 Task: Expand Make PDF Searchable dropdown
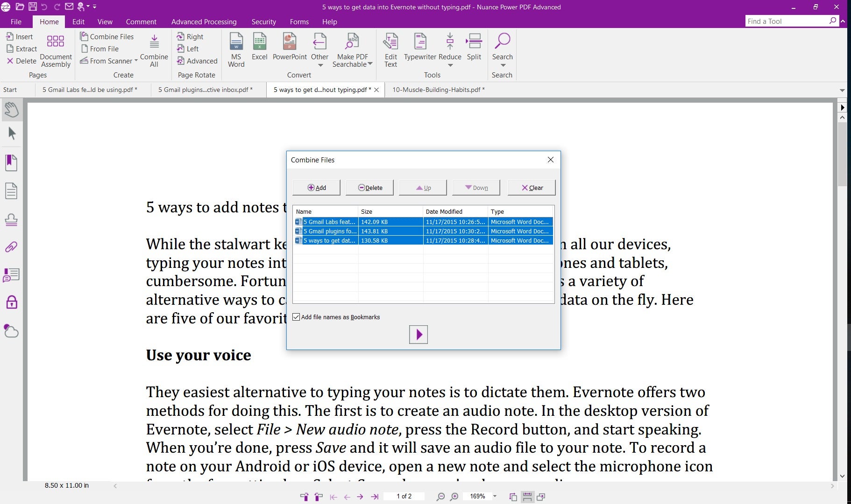(370, 64)
